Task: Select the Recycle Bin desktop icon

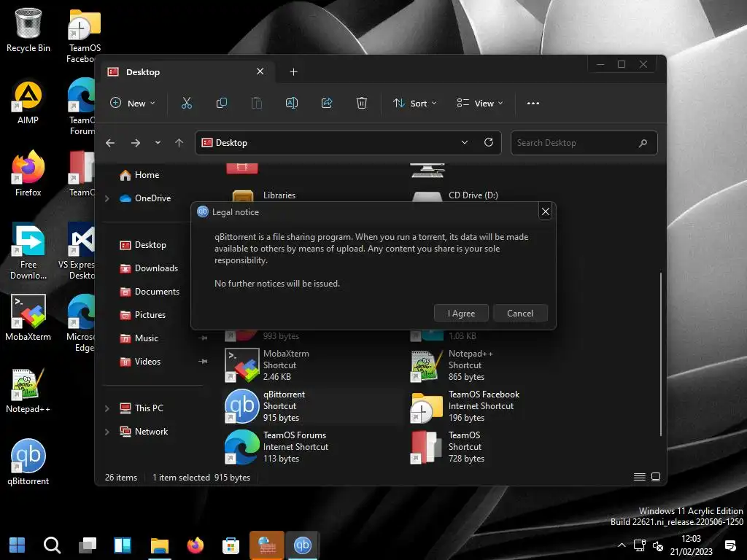Action: [x=28, y=31]
